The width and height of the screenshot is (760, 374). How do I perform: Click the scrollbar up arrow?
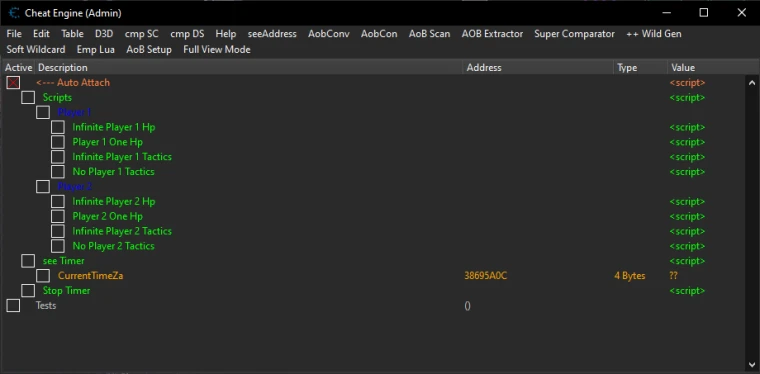pos(752,83)
